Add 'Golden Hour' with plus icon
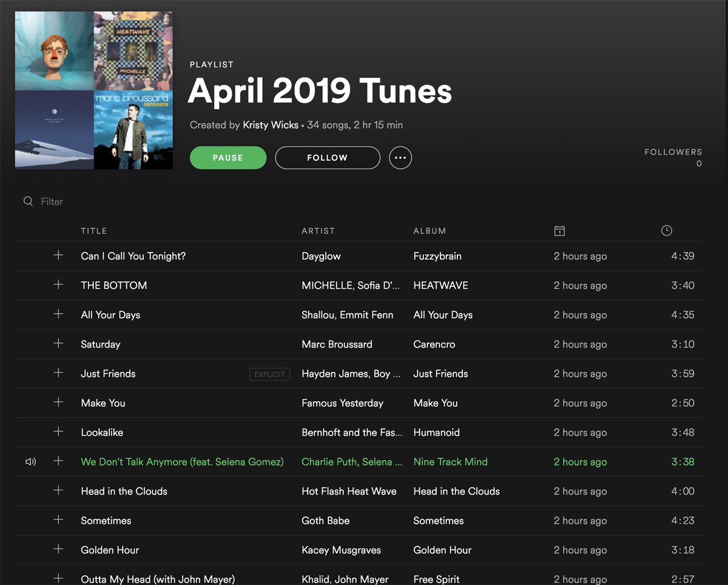The image size is (728, 585). [58, 549]
